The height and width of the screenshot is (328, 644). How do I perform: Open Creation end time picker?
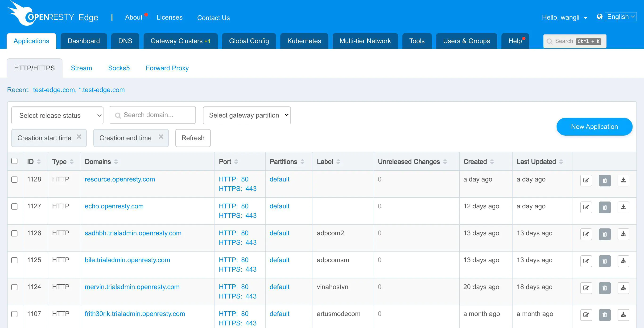[x=131, y=138]
